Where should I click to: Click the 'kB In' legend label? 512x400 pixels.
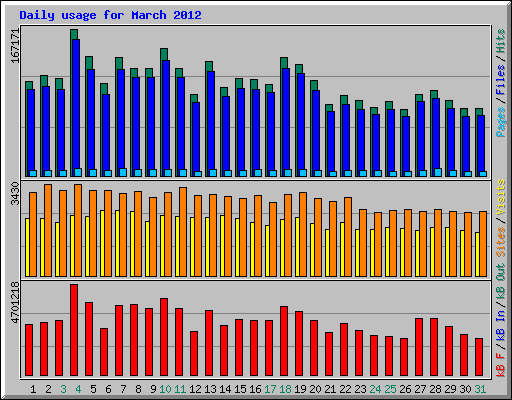[x=501, y=326]
